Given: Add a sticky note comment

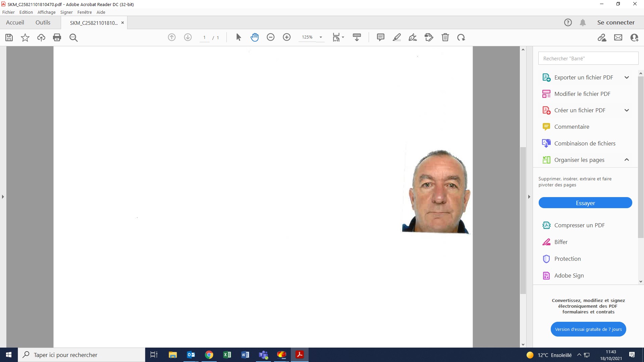Looking at the screenshot, I should click(380, 37).
